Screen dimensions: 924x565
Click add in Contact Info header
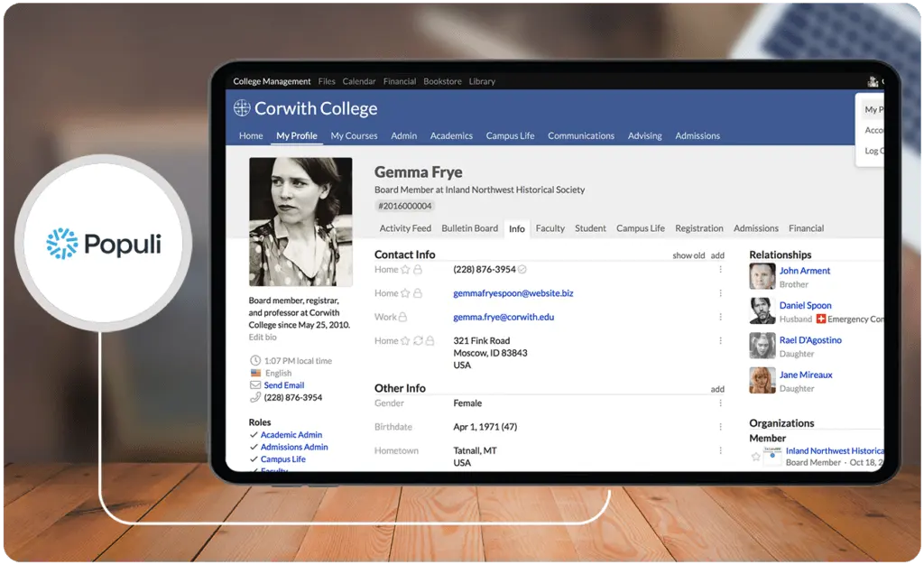(717, 255)
